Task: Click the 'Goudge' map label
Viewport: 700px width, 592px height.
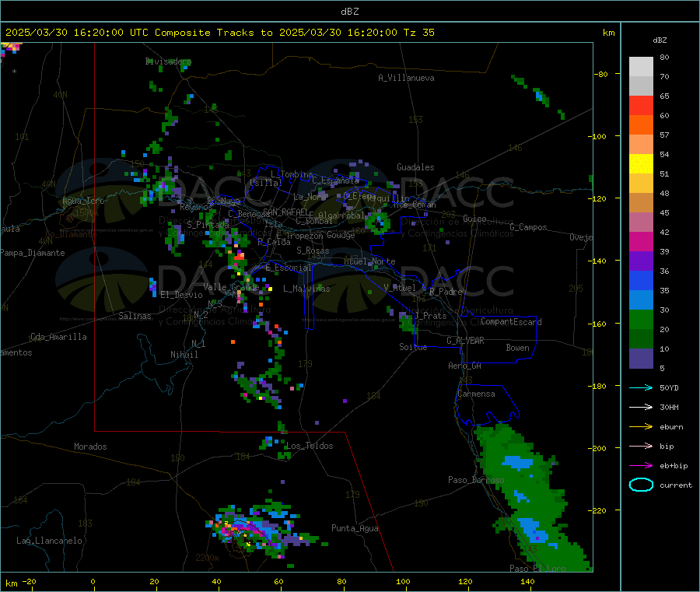Action: pyautogui.click(x=341, y=235)
